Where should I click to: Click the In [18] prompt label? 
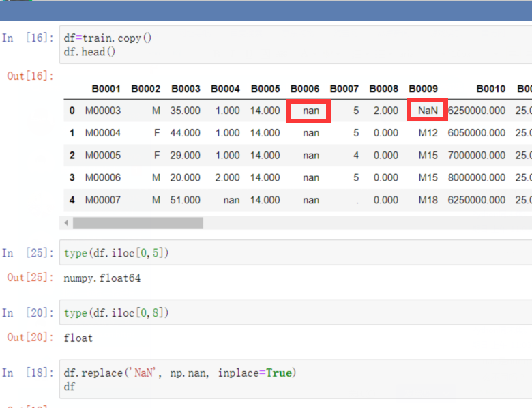point(28,373)
